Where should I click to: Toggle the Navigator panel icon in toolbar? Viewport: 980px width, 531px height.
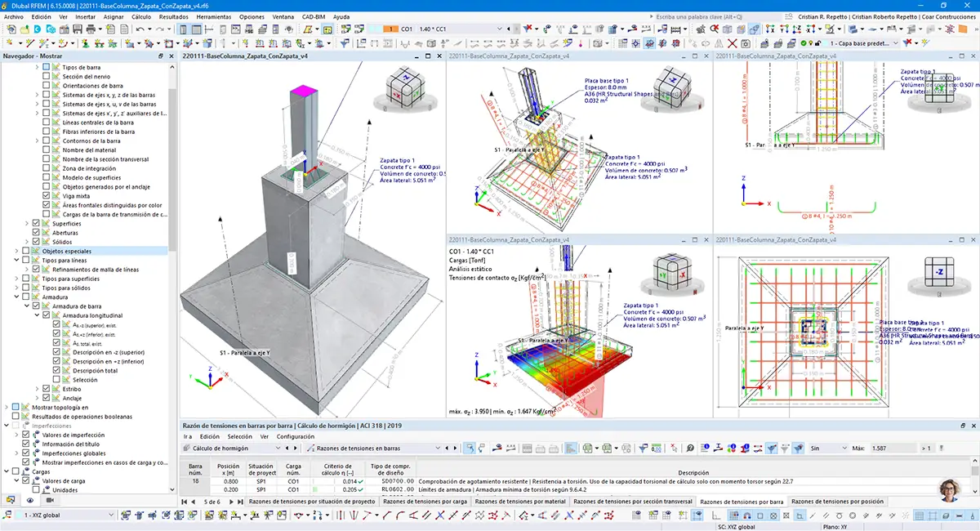[184, 29]
